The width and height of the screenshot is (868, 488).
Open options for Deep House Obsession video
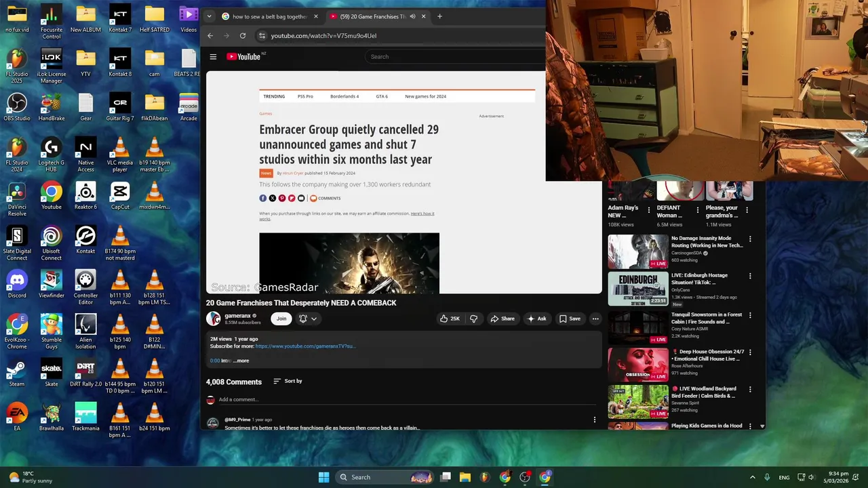click(750, 352)
